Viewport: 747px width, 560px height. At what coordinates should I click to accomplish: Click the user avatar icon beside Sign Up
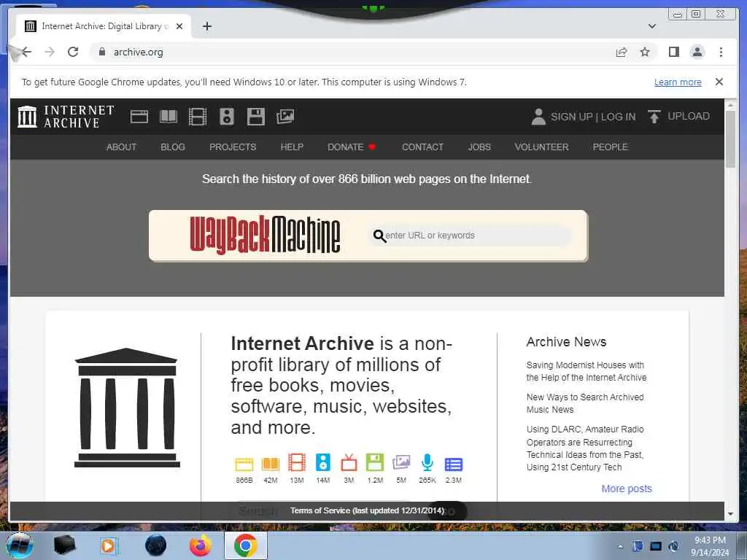coord(538,117)
